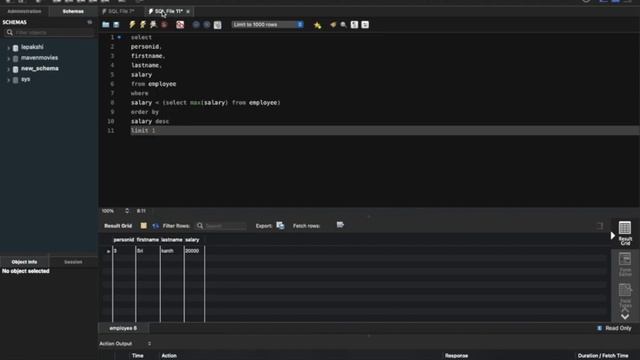The image size is (640, 360).
Task: Toggle invisible characters display icon
Action: [x=354, y=25]
